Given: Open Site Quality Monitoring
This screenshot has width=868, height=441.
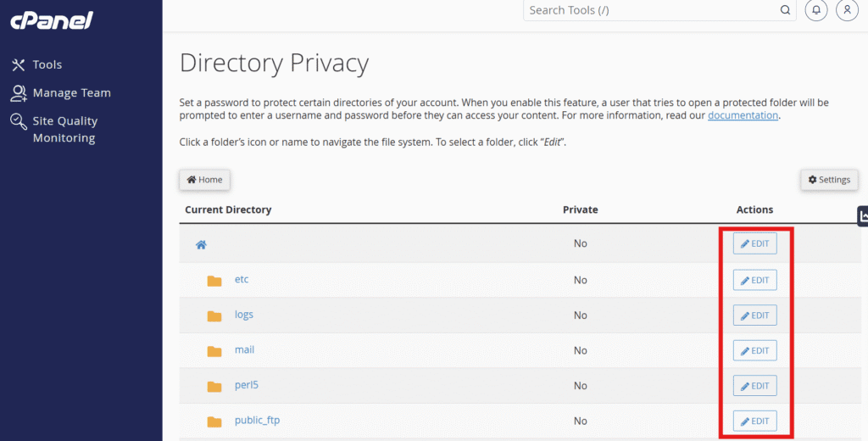Looking at the screenshot, I should coord(64,129).
